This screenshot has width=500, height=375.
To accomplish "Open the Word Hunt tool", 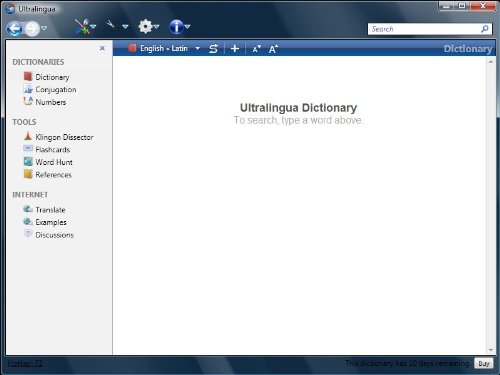I will (54, 162).
